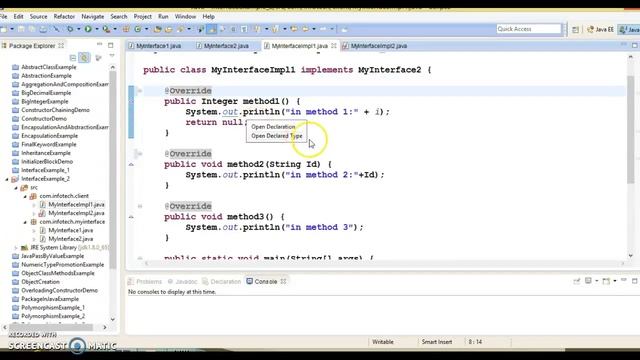Click the New Java Class green C icon
Viewport: 640px width, 360px height.
click(x=138, y=29)
